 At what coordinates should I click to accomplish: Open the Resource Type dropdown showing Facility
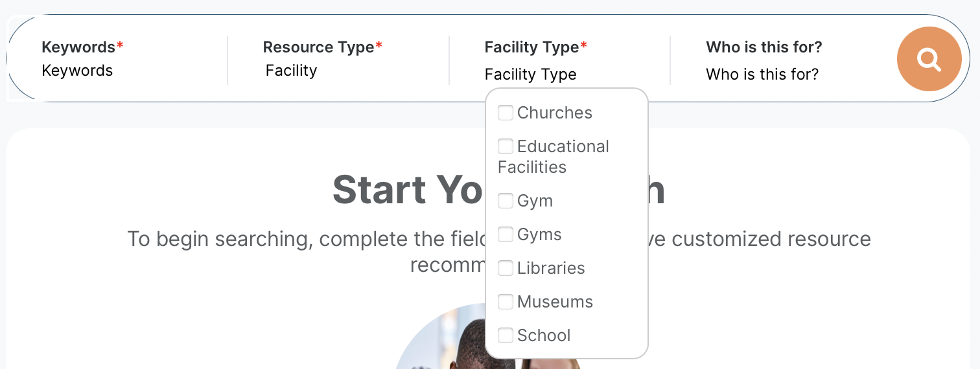[292, 71]
